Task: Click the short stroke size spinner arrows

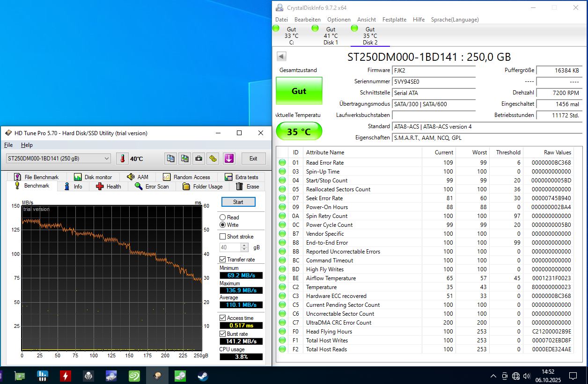Action: 247,247
